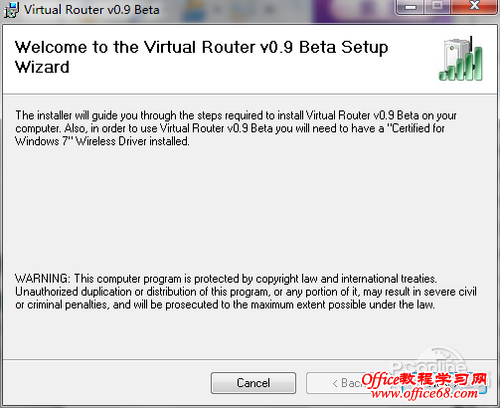
Task: Click the Cancel button
Action: 253,383
